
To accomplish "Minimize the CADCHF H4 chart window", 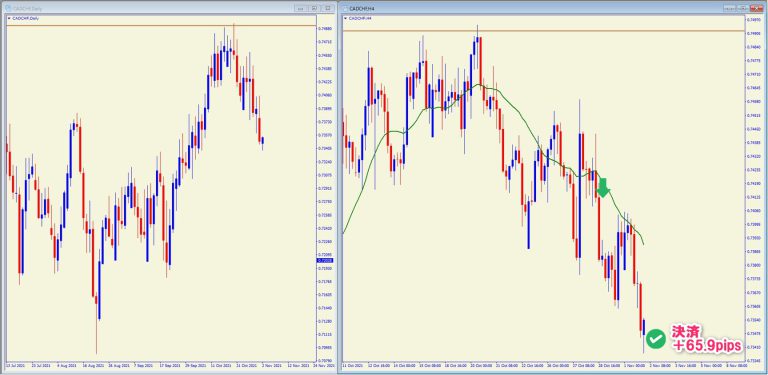I will tap(730, 8).
